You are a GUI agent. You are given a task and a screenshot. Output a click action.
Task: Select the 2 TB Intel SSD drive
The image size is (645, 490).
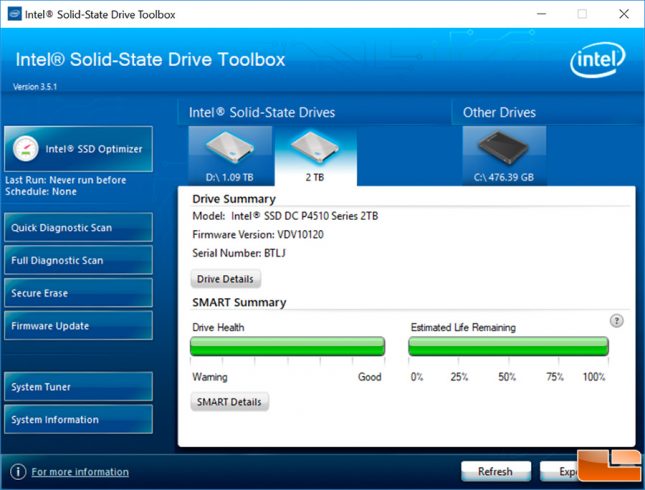[315, 156]
